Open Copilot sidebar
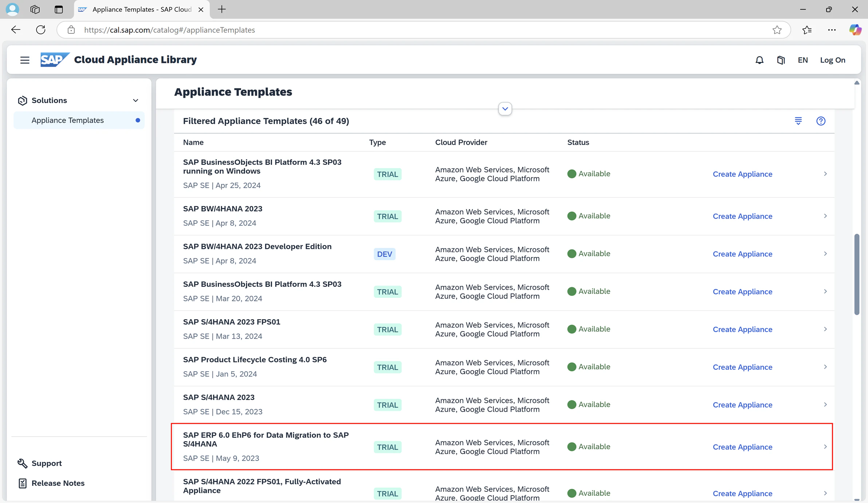Image resolution: width=868 pixels, height=503 pixels. click(855, 30)
